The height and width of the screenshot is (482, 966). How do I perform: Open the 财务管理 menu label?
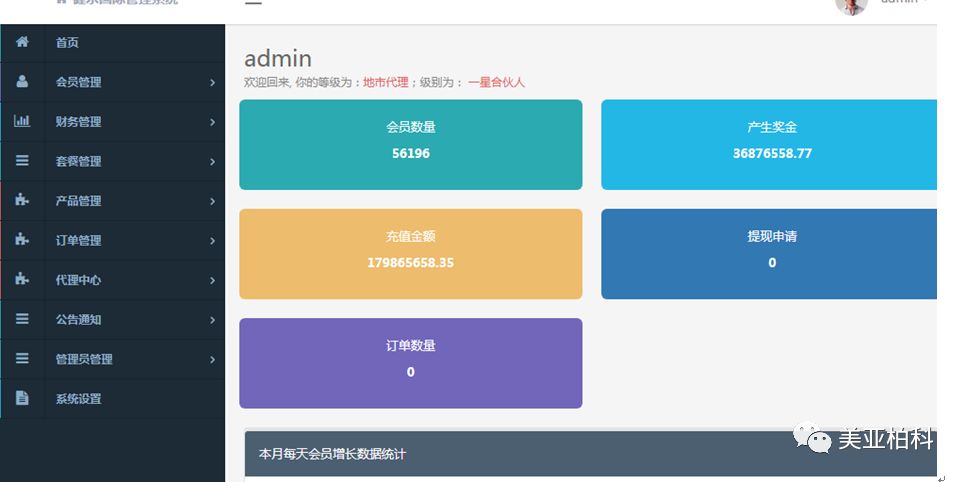[x=78, y=121]
